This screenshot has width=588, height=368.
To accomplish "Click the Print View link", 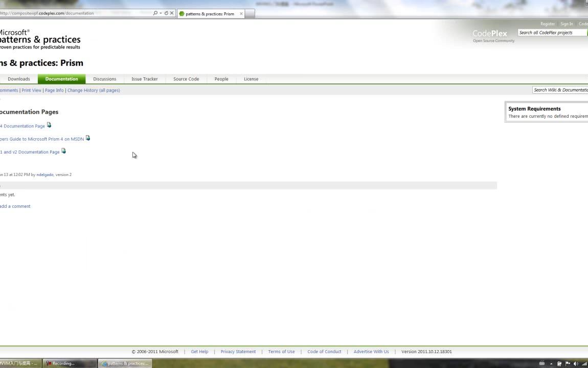I will 32,90.
